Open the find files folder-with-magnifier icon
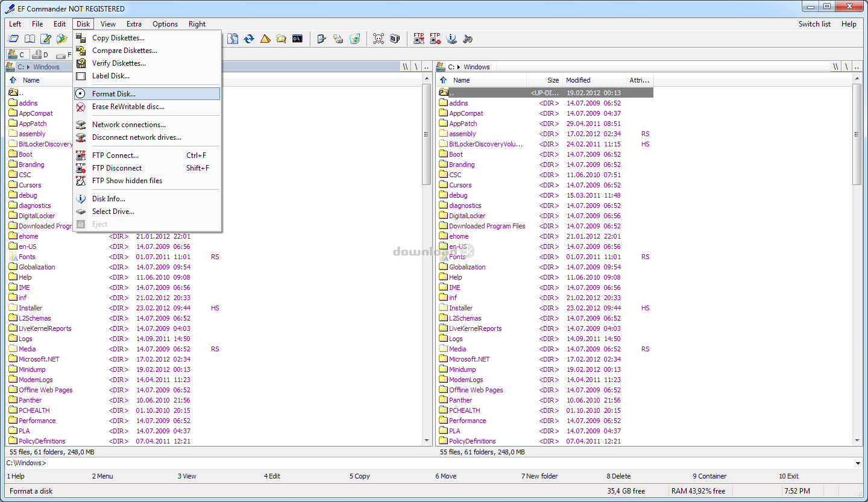This screenshot has width=868, height=502. tap(281, 39)
